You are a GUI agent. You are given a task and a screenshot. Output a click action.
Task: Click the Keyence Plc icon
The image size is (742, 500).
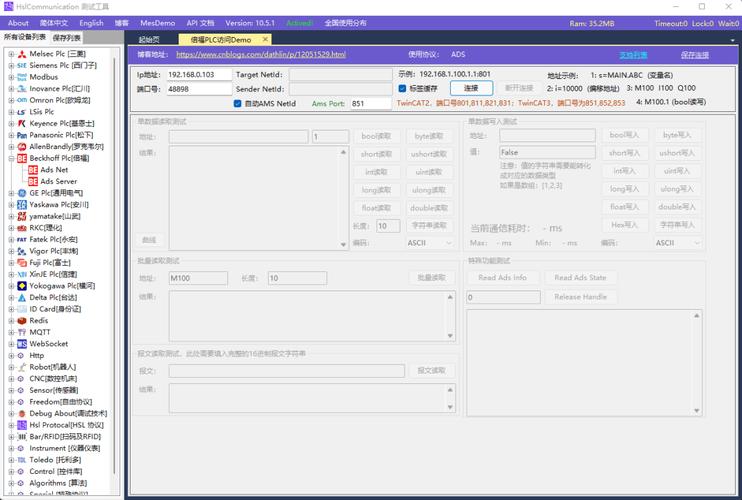pos(22,123)
